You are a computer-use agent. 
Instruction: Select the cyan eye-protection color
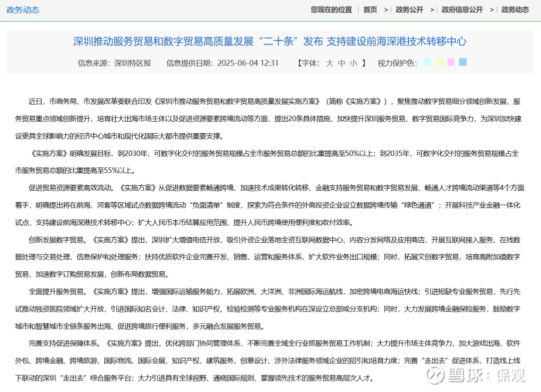click(x=427, y=62)
